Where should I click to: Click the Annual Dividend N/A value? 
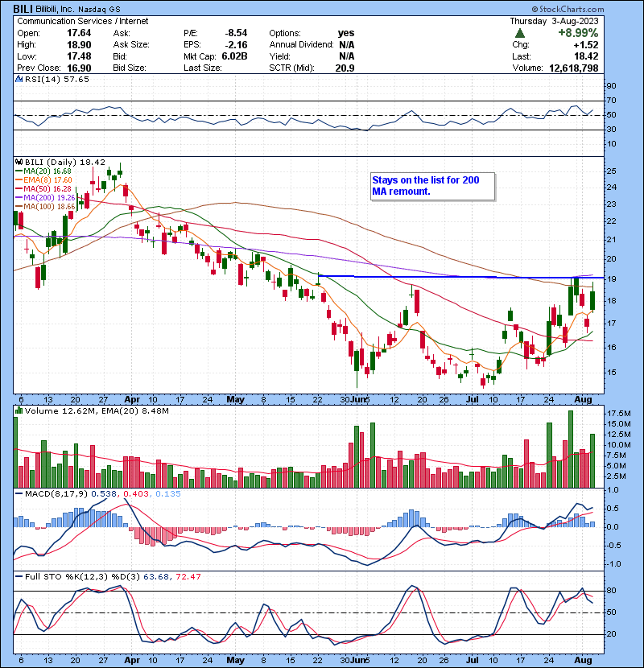tap(346, 45)
